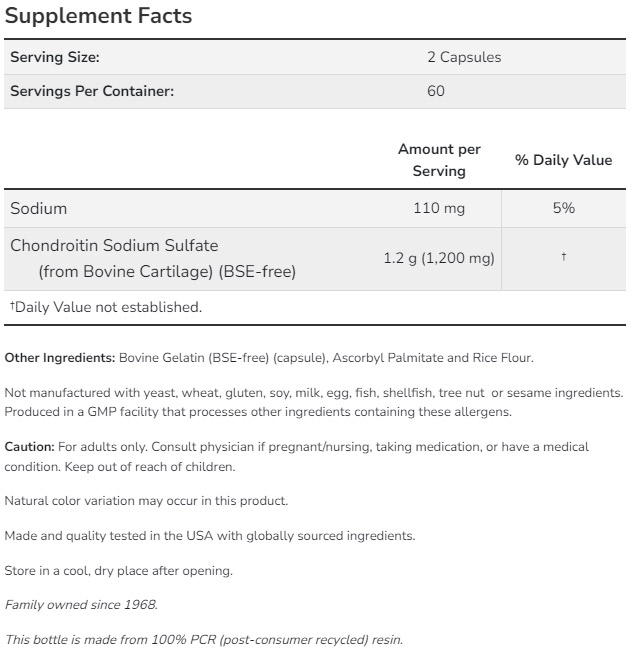Viewport: 631px width, 654px height.
Task: Click the 5% daily value cell
Action: 563,208
